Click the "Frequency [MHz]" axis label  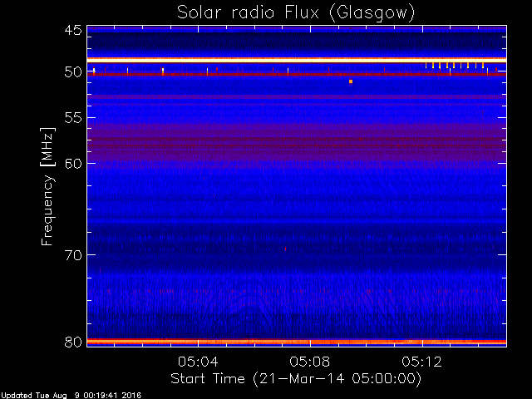[47, 186]
